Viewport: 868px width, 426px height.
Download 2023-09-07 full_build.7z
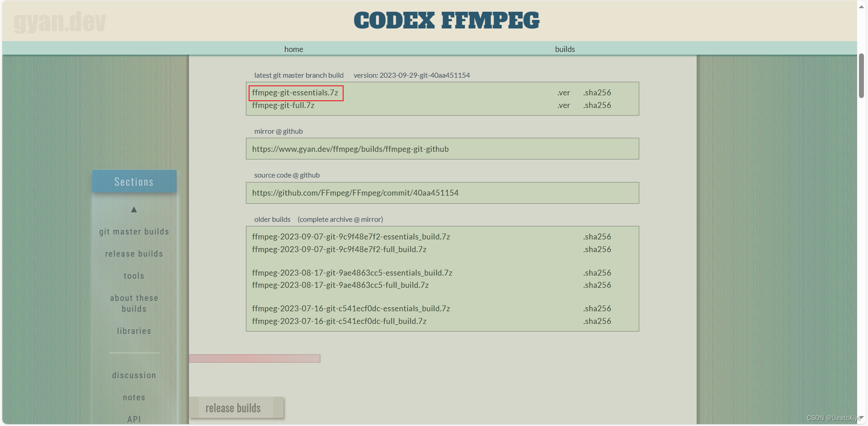[x=339, y=249]
